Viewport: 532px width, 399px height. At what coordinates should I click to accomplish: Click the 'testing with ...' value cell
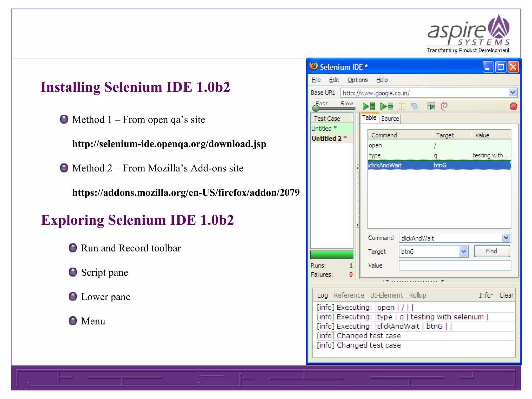(491, 155)
